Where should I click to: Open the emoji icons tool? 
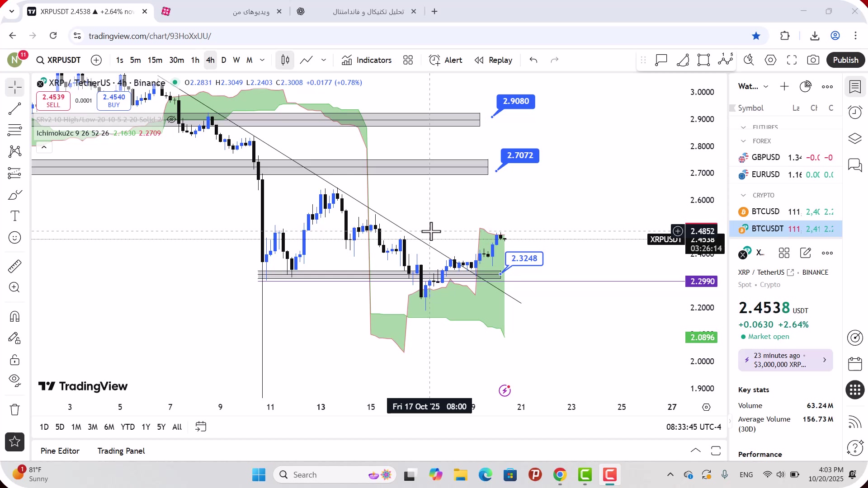15,238
